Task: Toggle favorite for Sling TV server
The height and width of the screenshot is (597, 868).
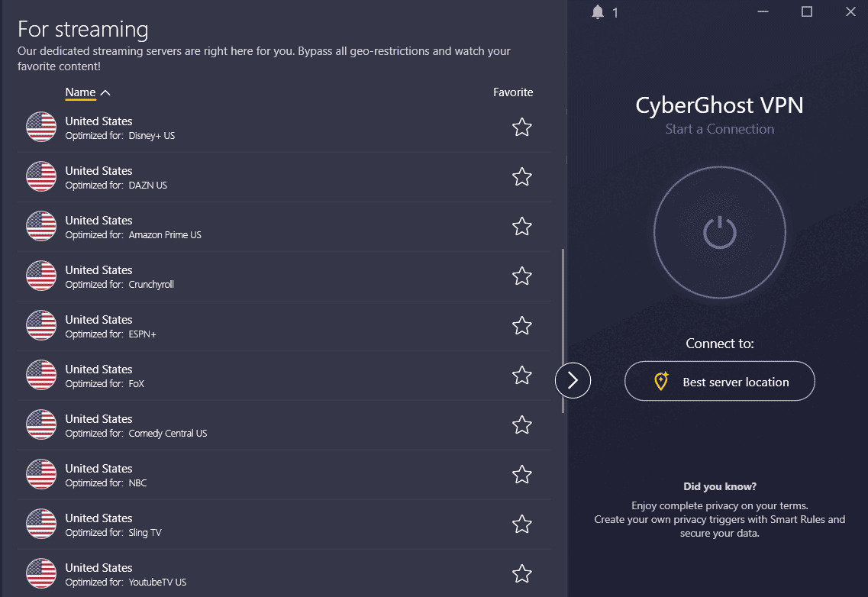Action: (x=522, y=524)
